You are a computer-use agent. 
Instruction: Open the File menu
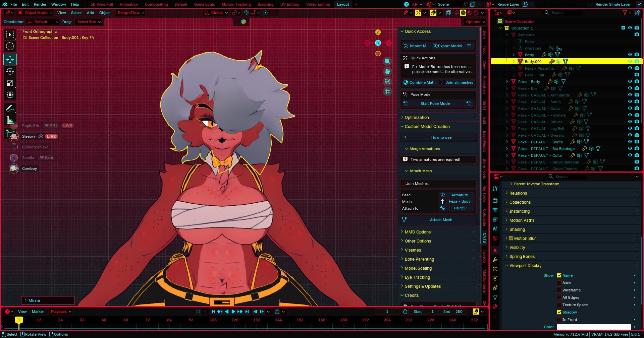click(x=14, y=4)
